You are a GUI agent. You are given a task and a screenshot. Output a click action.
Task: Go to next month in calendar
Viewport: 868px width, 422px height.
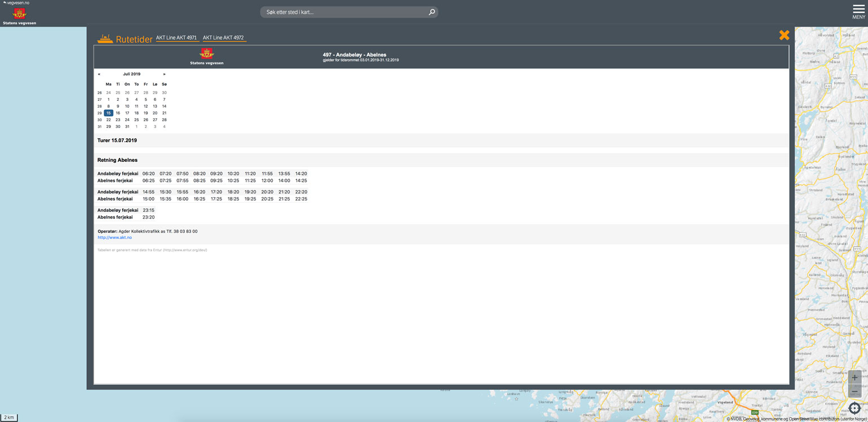pos(164,74)
